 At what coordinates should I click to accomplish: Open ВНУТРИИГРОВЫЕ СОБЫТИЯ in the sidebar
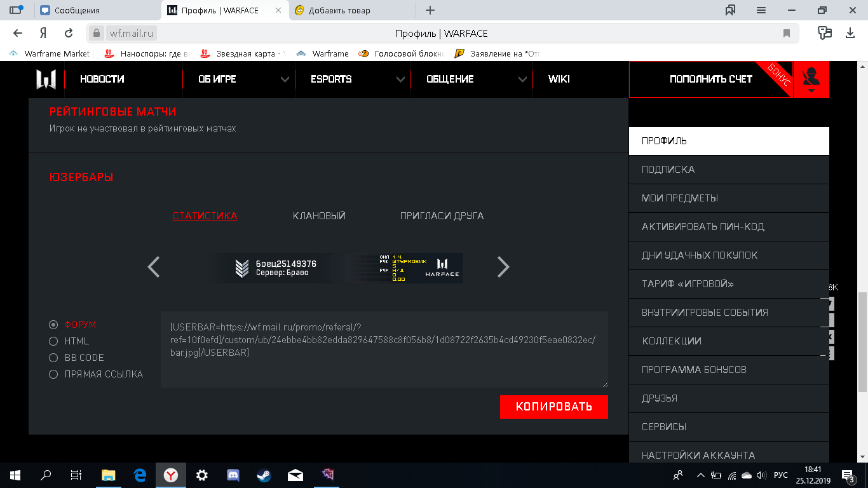[729, 313]
